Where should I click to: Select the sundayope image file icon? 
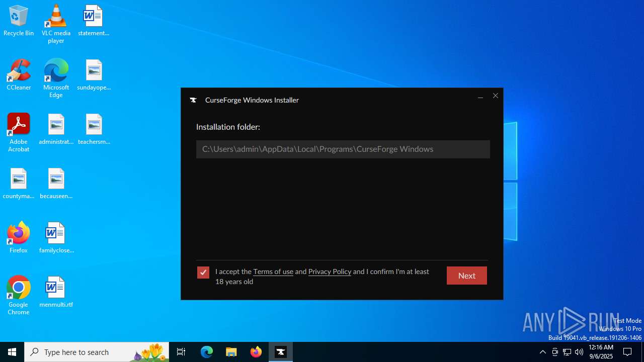point(94,75)
